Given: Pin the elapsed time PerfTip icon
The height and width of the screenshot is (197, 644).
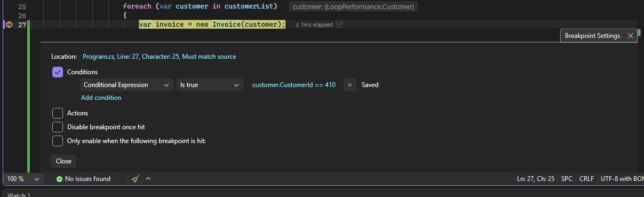Looking at the screenshot, I should (x=340, y=25).
